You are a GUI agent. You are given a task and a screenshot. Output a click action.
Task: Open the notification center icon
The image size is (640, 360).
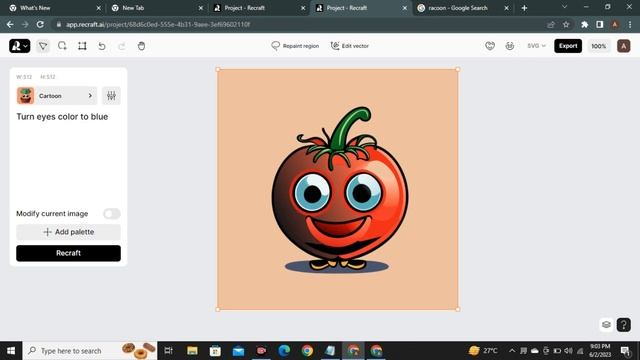pyautogui.click(x=624, y=351)
